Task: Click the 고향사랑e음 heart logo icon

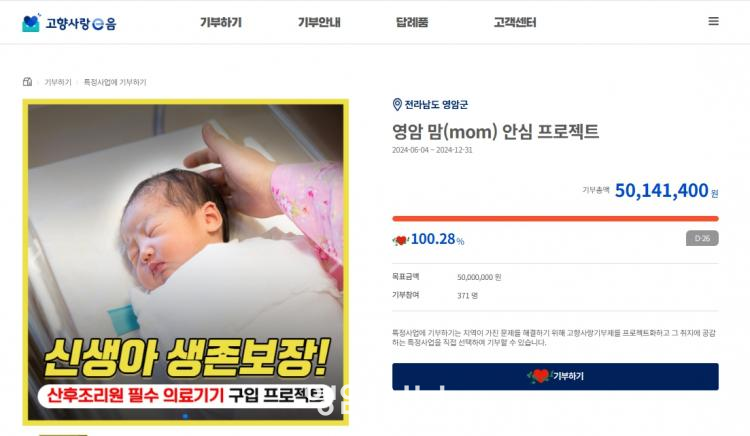Action: pyautogui.click(x=31, y=23)
